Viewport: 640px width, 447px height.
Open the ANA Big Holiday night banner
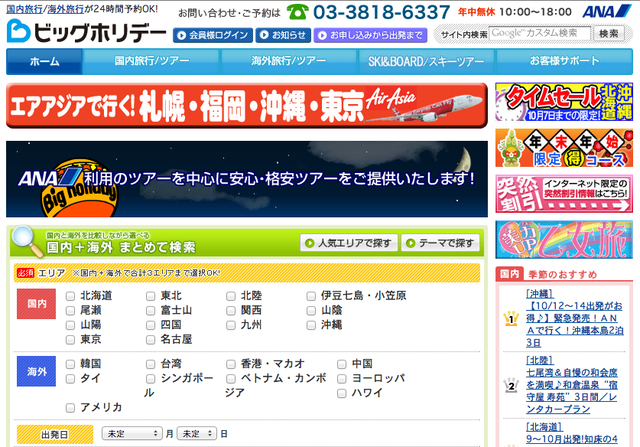tap(247, 179)
